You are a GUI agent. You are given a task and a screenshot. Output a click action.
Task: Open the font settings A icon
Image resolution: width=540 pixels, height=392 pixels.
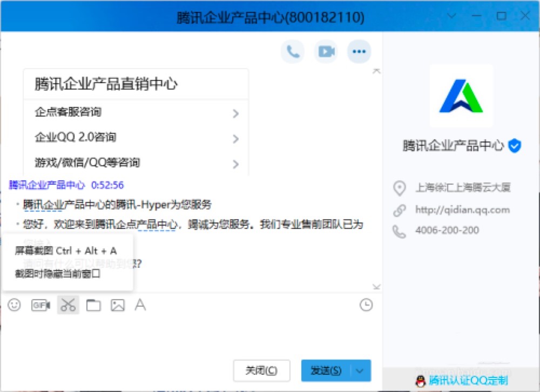[140, 305]
